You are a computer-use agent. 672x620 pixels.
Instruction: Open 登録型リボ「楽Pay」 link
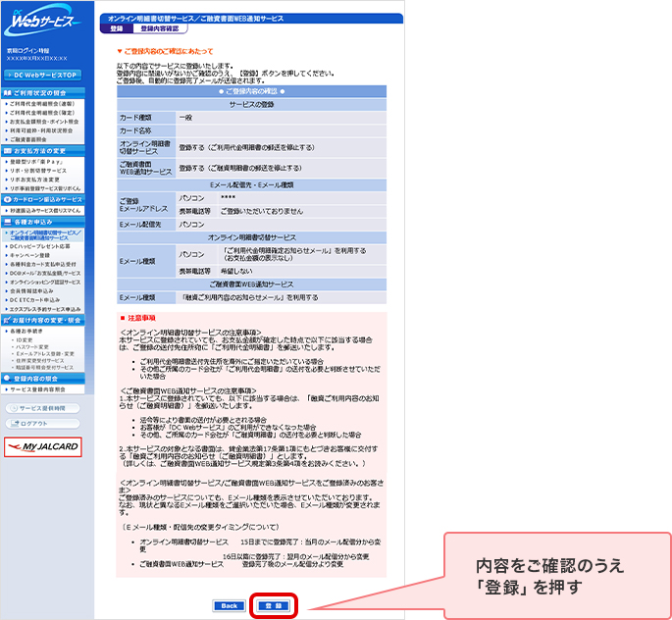(36, 162)
